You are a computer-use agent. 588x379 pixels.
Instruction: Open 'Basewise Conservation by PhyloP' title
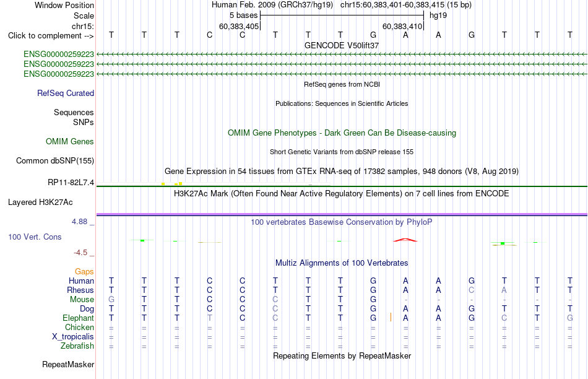[342, 222]
